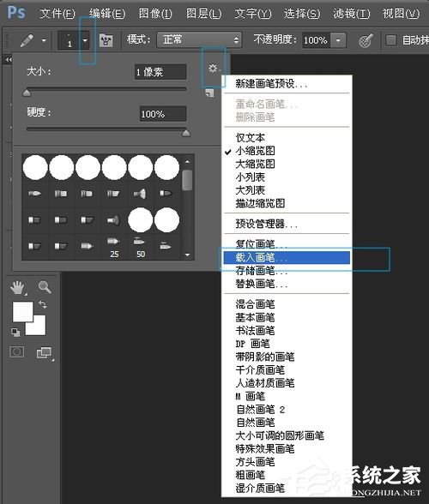The height and width of the screenshot is (504, 429).
Task: Toggle tablet pressure opacity icon
Action: click(366, 40)
